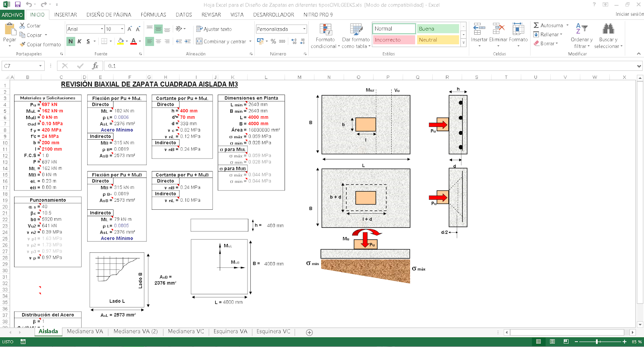Viewport: 644px width, 347px height.
Task: Increase font size with the large A icon
Action: coord(130,29)
